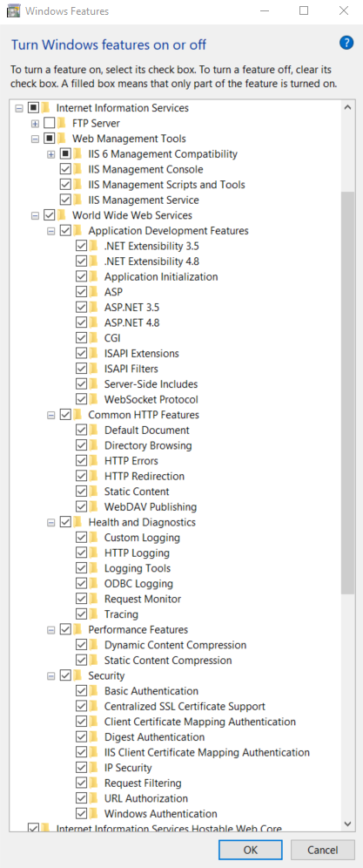Collapse the Security tree node
363x868 pixels.
[50, 676]
